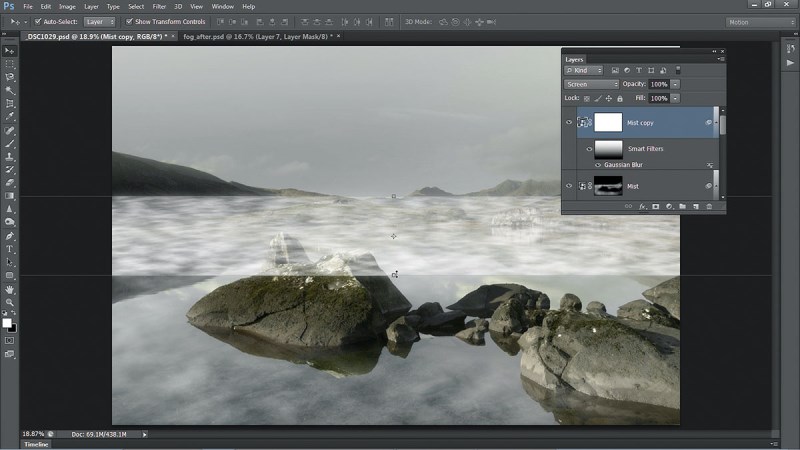Select the Horizontal Type tool

[10, 249]
